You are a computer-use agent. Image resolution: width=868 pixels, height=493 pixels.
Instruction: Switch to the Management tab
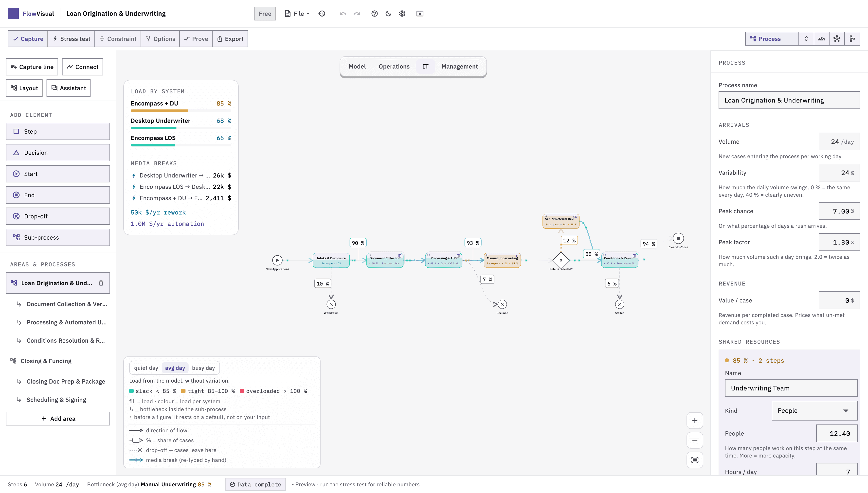pyautogui.click(x=459, y=66)
